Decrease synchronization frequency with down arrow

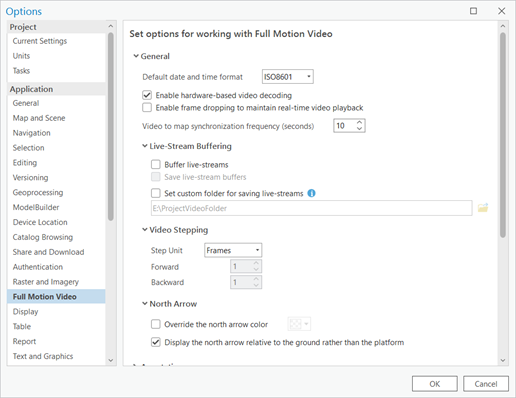pyautogui.click(x=359, y=129)
